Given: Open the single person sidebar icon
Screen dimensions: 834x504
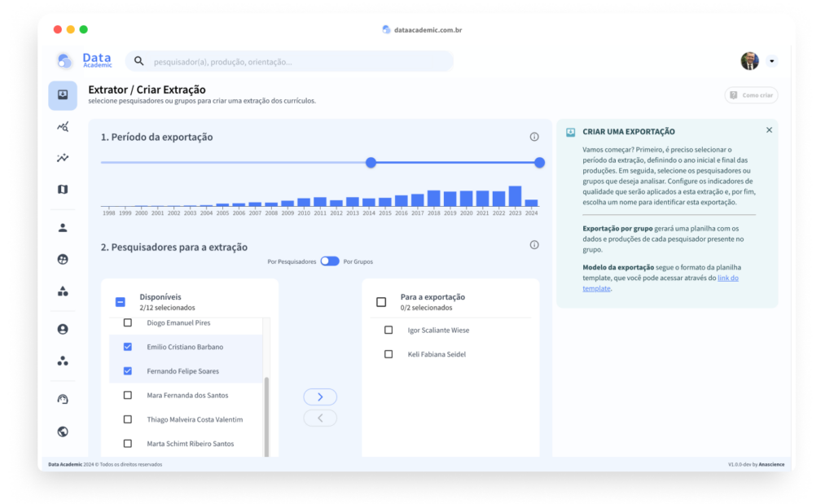Looking at the screenshot, I should click(x=63, y=227).
